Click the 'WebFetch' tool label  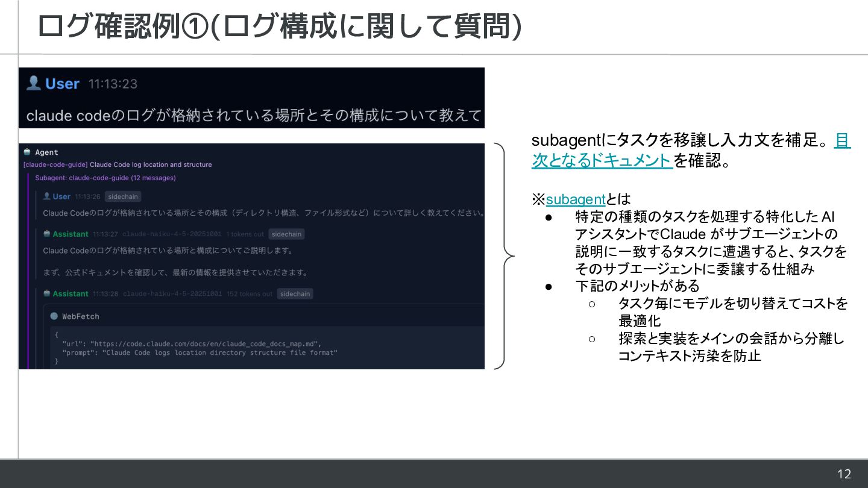point(81,316)
